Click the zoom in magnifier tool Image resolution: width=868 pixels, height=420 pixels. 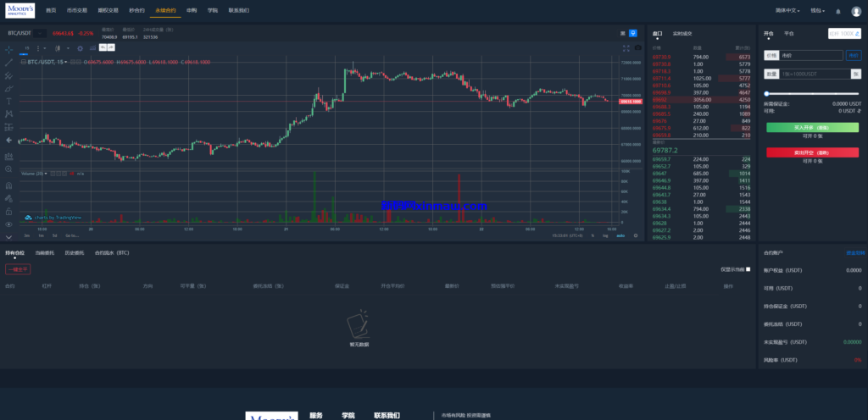(8, 169)
